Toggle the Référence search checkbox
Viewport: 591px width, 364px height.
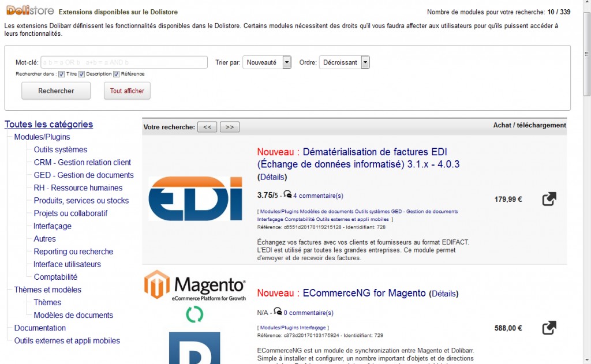coord(117,74)
